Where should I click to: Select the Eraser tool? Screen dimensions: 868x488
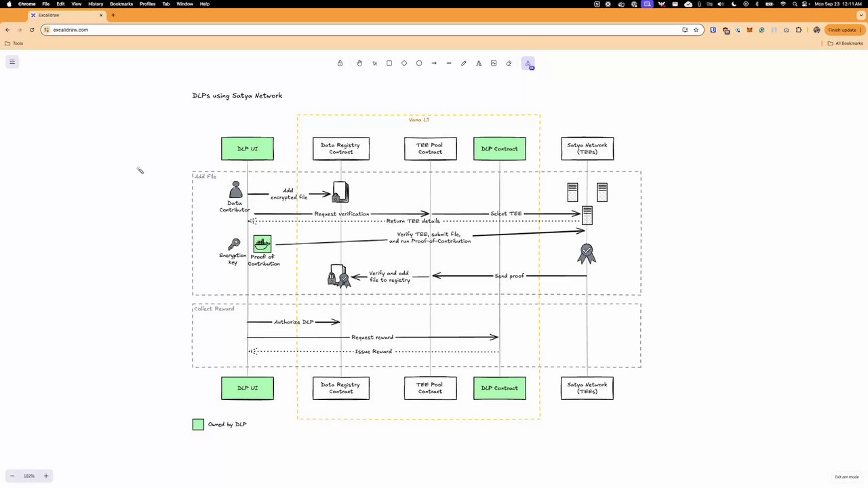[x=509, y=63]
